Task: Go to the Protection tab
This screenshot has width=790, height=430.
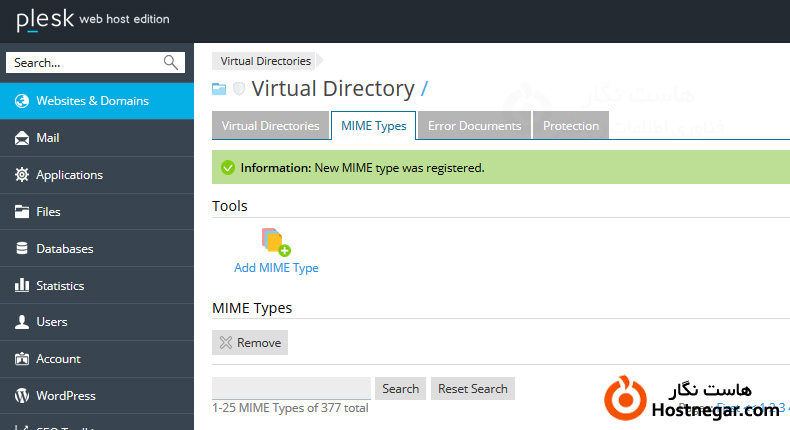Action: coord(571,126)
